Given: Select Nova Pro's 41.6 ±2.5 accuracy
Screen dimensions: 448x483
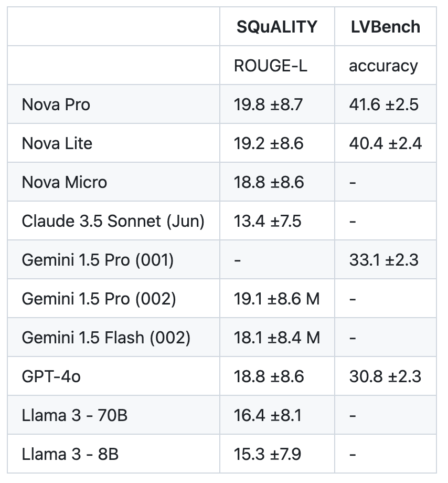Looking at the screenshot, I should 383,104.
